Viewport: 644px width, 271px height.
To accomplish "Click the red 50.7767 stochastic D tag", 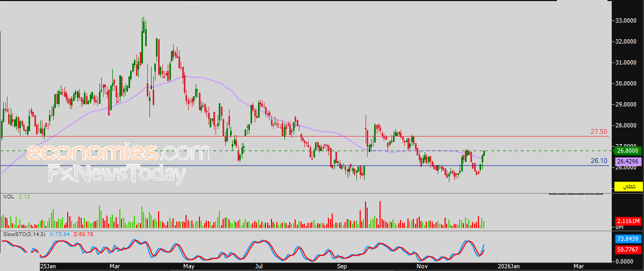I will (x=627, y=249).
